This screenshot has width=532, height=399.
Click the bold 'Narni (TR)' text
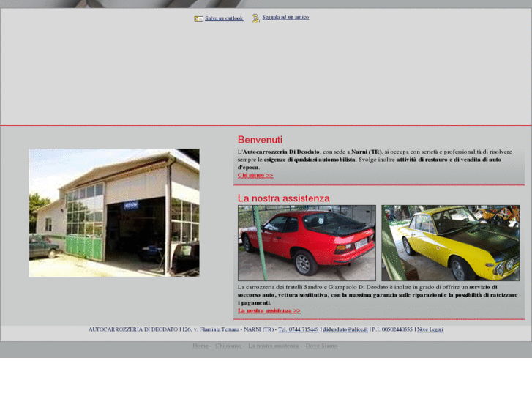click(x=367, y=152)
